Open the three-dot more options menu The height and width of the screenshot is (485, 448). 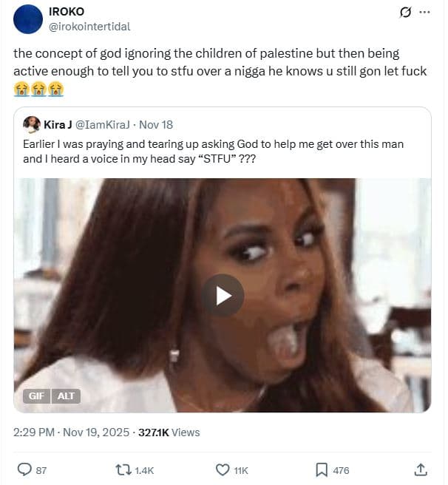pos(424,13)
